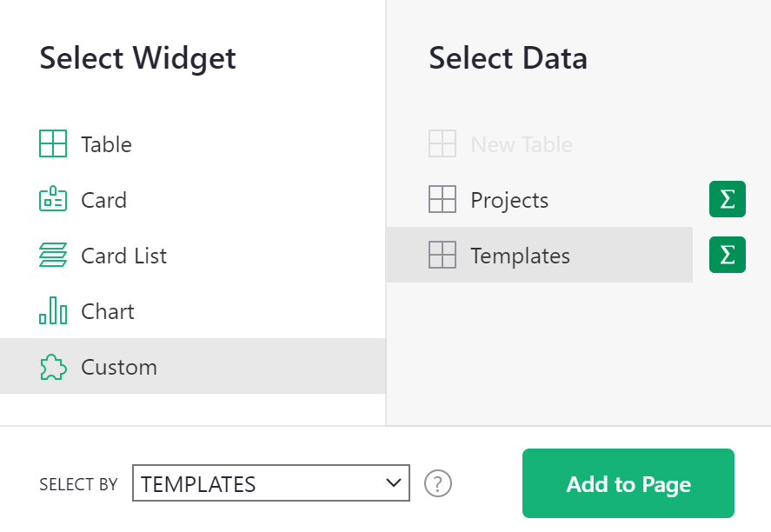
Task: Select the Card widget icon
Action: click(x=53, y=199)
